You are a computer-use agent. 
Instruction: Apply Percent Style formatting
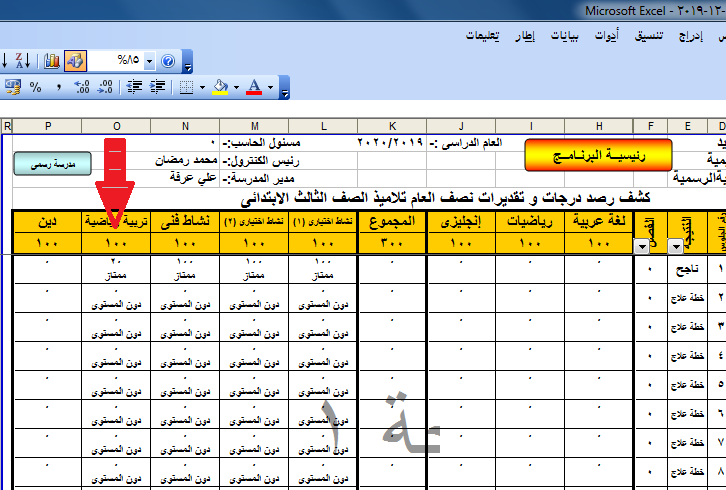click(36, 88)
